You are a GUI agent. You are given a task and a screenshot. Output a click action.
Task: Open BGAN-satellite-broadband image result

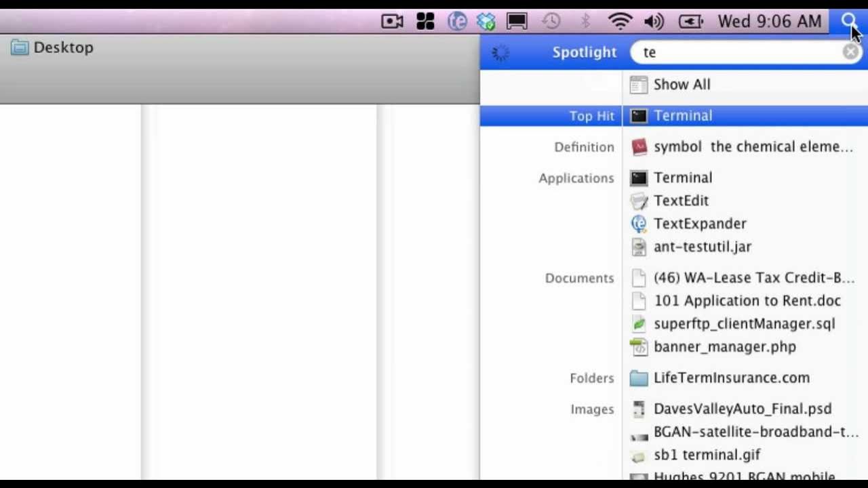pyautogui.click(x=756, y=432)
